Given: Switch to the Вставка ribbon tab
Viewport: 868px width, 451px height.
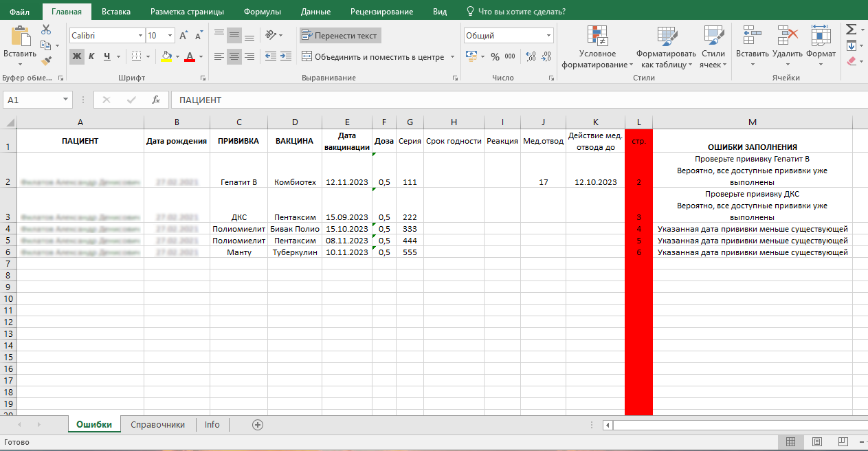Looking at the screenshot, I should [116, 12].
